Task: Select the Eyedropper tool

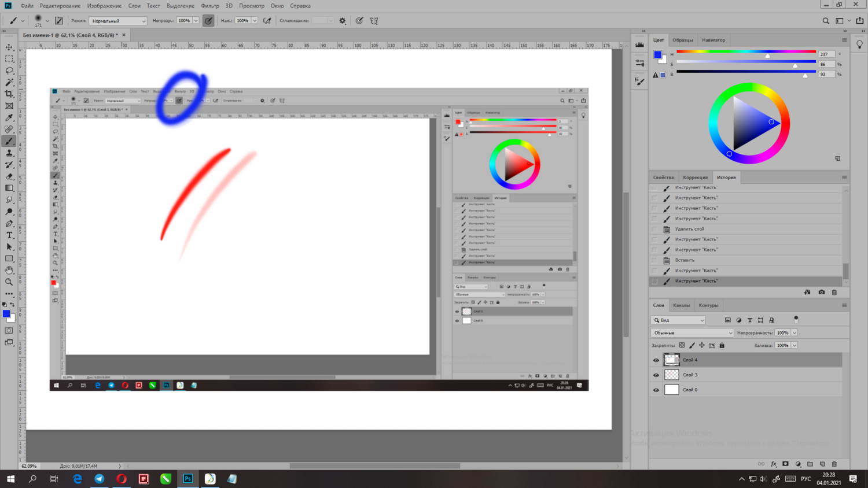Action: click(9, 117)
